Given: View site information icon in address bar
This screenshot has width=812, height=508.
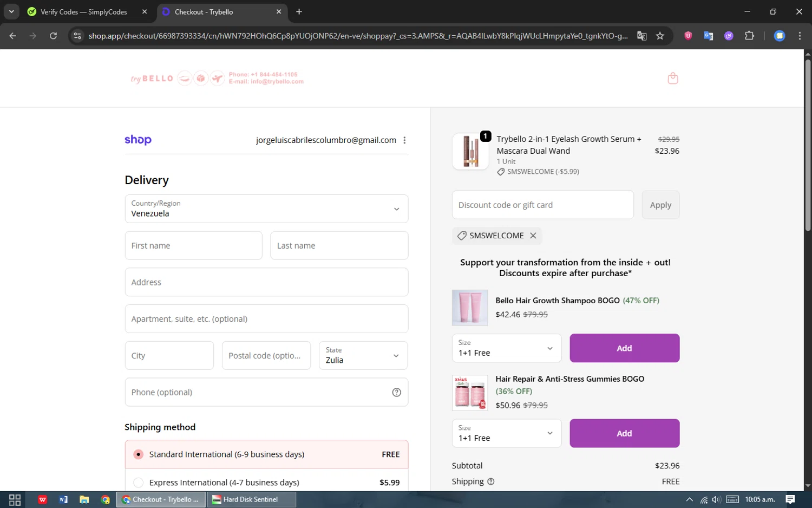Looking at the screenshot, I should 77,36.
